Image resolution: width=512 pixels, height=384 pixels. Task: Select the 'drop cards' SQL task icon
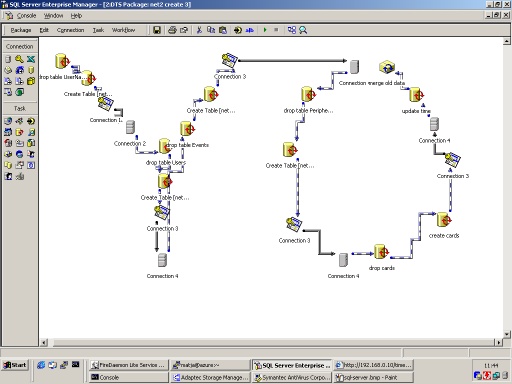pyautogui.click(x=381, y=252)
